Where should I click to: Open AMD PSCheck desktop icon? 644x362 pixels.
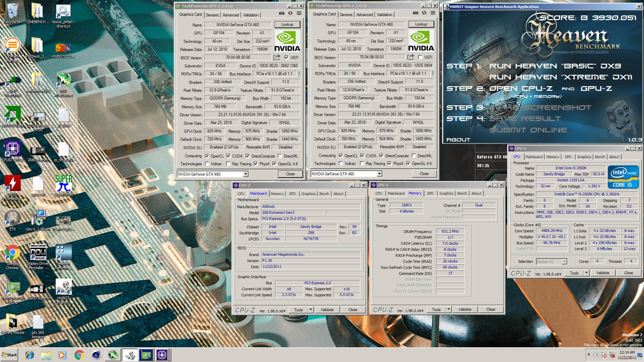click(12, 117)
